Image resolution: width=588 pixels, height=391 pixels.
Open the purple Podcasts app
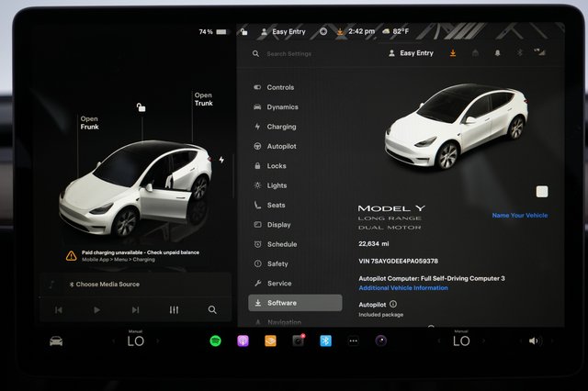(243, 341)
